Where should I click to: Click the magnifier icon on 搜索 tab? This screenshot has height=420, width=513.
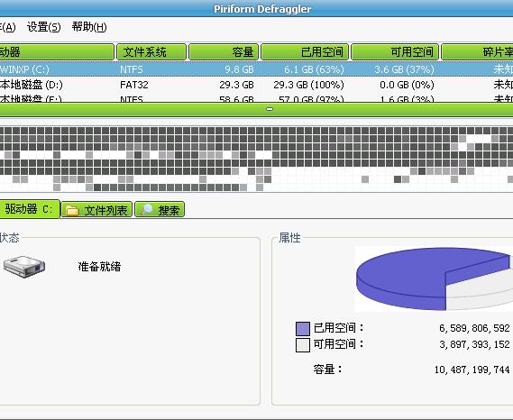[x=147, y=210]
